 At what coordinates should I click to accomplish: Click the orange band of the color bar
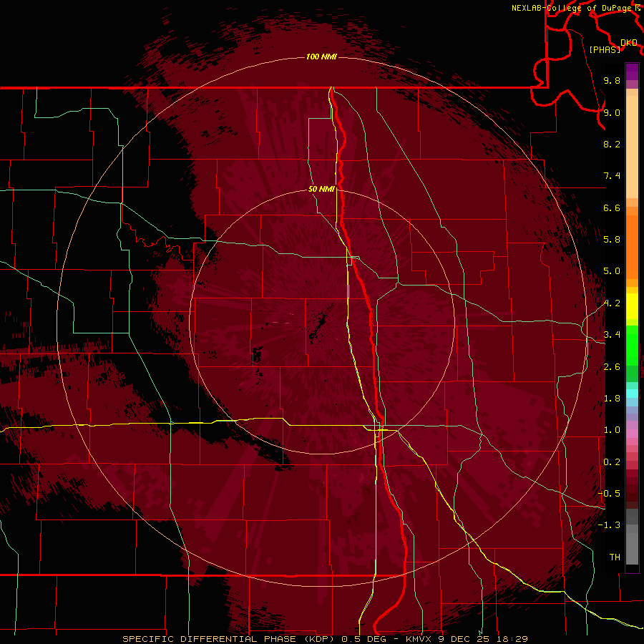pyautogui.click(x=632, y=247)
